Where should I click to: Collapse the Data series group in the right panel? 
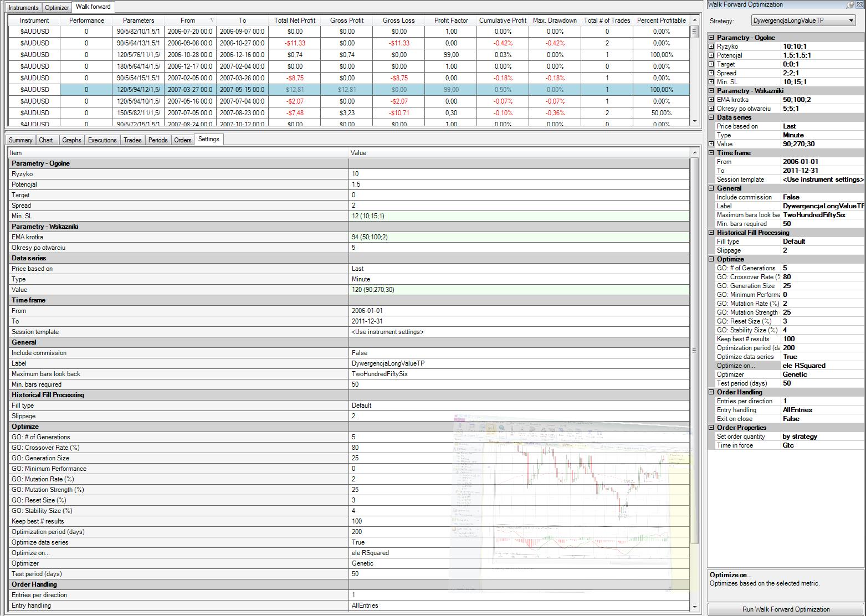tap(711, 117)
